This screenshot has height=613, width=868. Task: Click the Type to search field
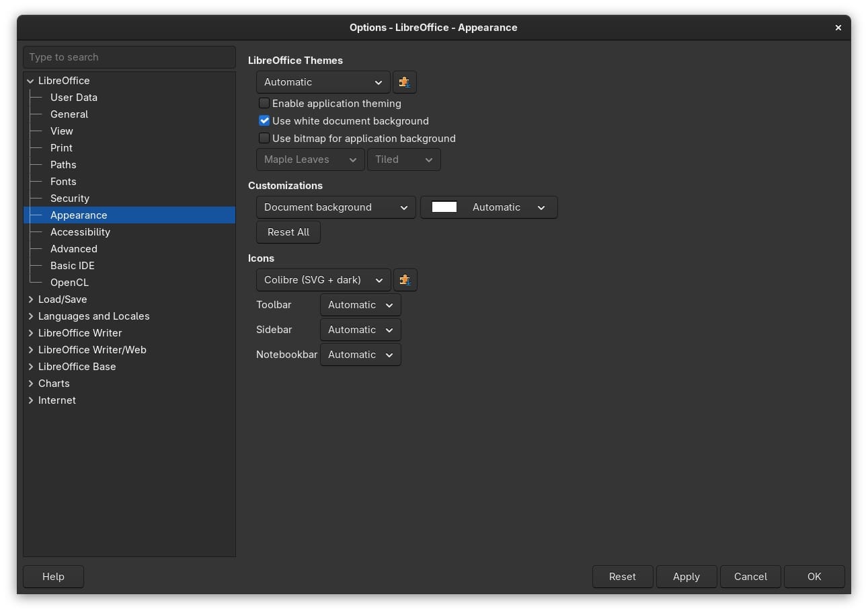129,57
